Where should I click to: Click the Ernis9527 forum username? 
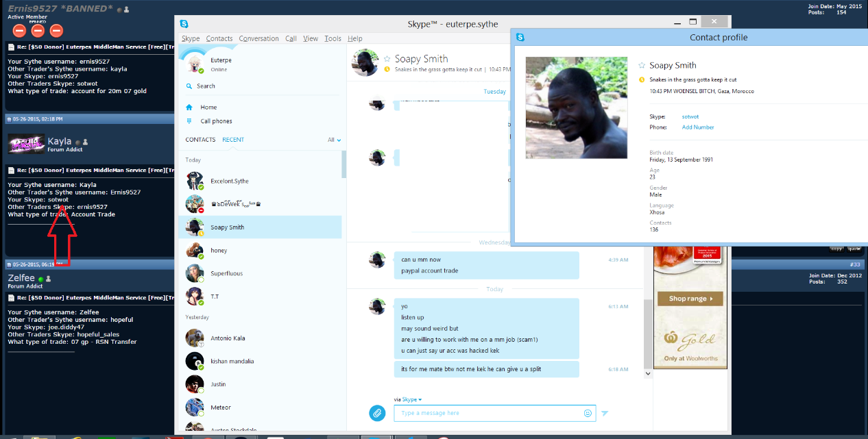(59, 8)
